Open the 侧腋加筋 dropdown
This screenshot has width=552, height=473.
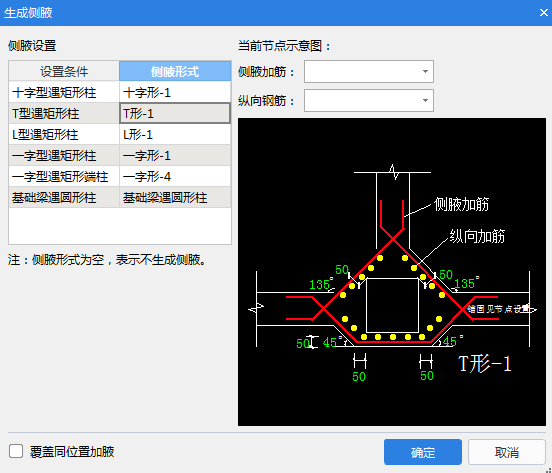369,71
